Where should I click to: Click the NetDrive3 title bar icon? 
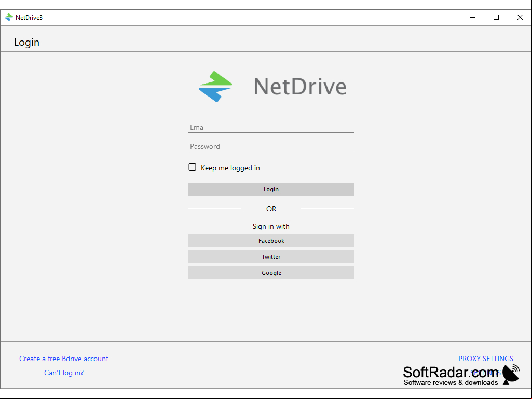coord(9,17)
